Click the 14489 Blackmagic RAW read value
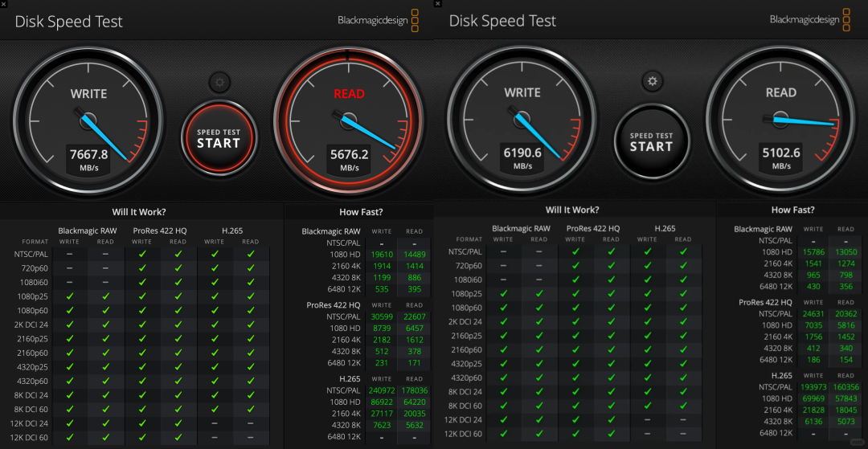This screenshot has height=449, width=868. (414, 255)
